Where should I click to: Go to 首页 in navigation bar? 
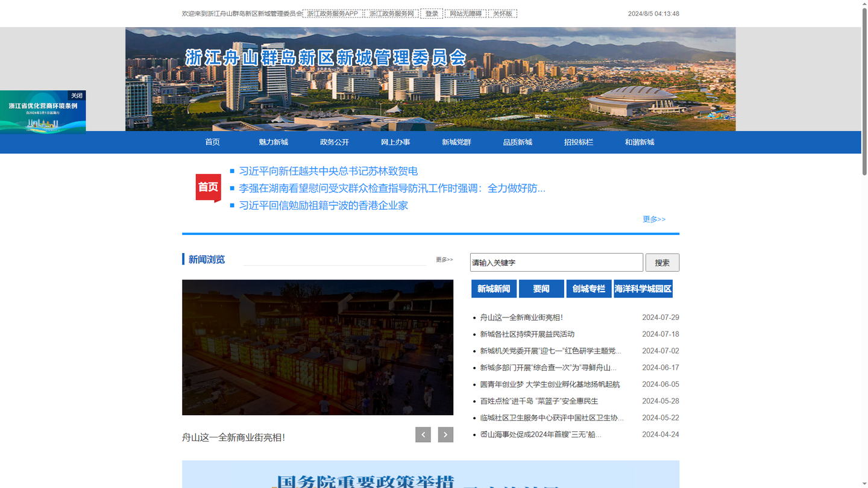point(212,142)
